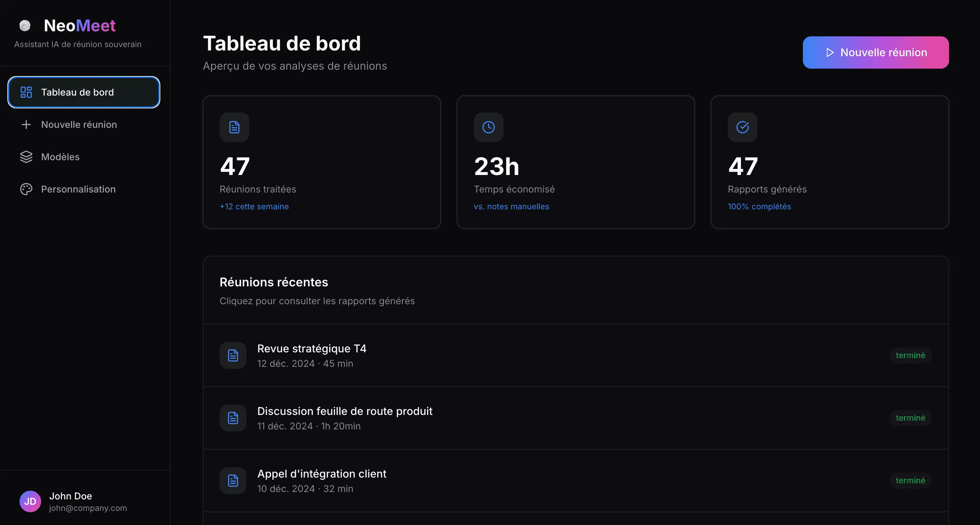Image resolution: width=980 pixels, height=525 pixels.
Task: Click the terminé badge on Revue stratégique T4
Action: coord(910,355)
